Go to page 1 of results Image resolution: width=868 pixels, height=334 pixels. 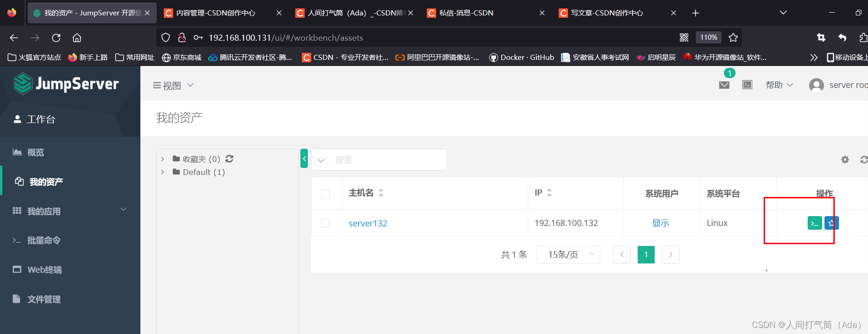pos(646,254)
